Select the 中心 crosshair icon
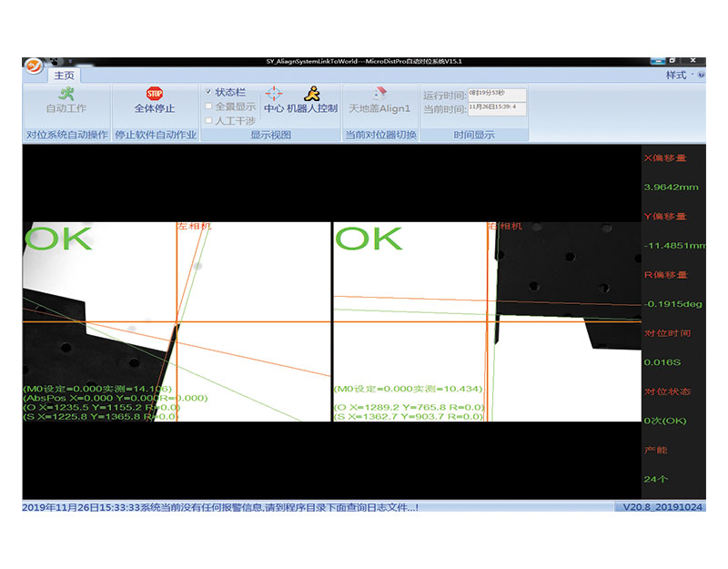This screenshot has width=728, height=569. [274, 94]
